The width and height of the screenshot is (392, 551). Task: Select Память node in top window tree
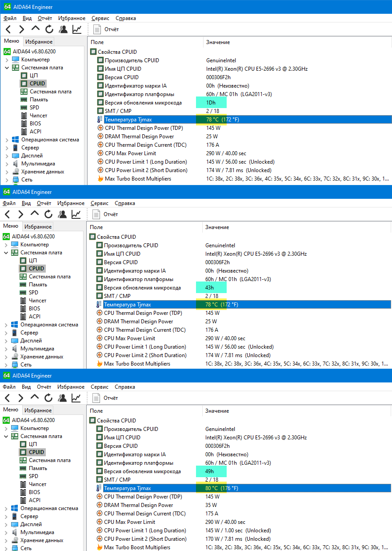click(39, 100)
